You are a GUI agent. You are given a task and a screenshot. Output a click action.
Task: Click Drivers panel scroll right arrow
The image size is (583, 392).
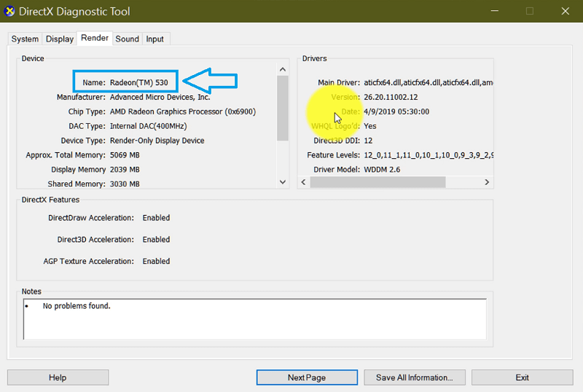click(x=487, y=182)
